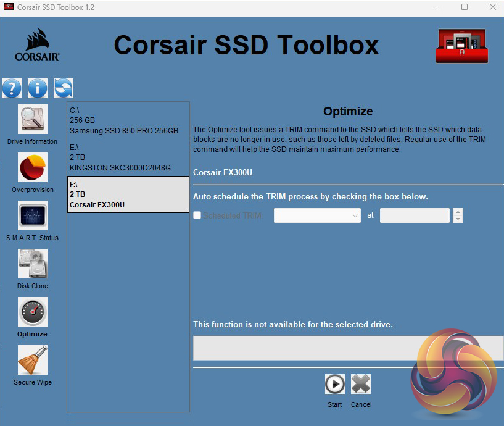Launch the Disk Clone tool
Image resolution: width=504 pixels, height=426 pixels.
click(x=32, y=264)
